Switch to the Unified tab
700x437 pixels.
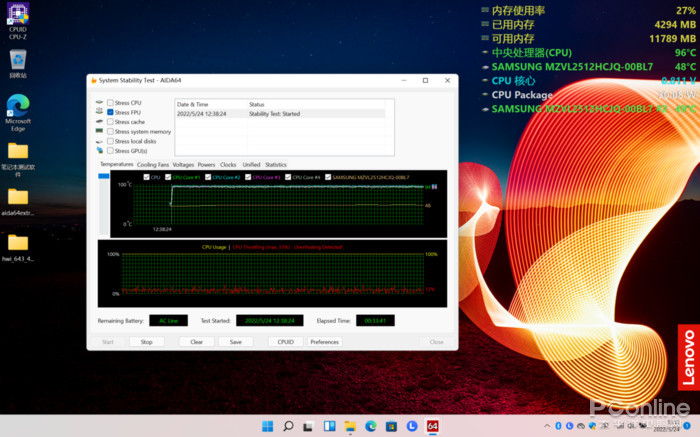point(251,165)
